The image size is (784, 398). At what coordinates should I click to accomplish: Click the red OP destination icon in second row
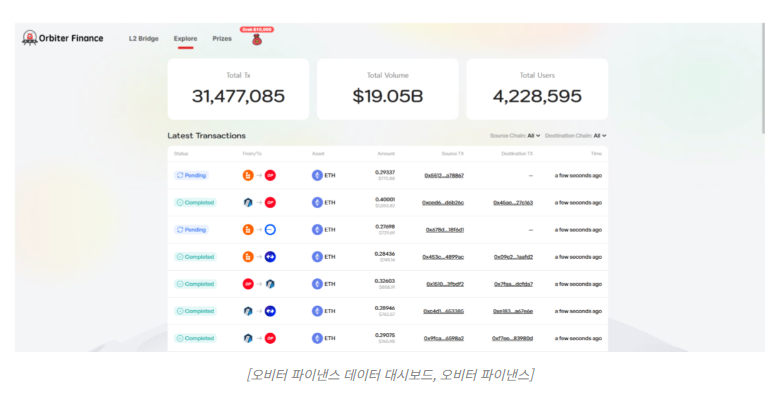point(270,202)
